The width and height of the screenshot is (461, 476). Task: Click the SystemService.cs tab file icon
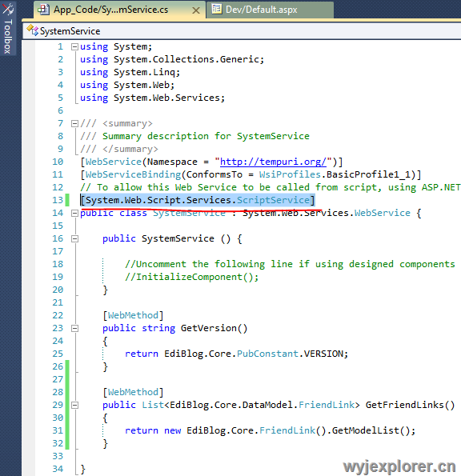click(x=43, y=10)
